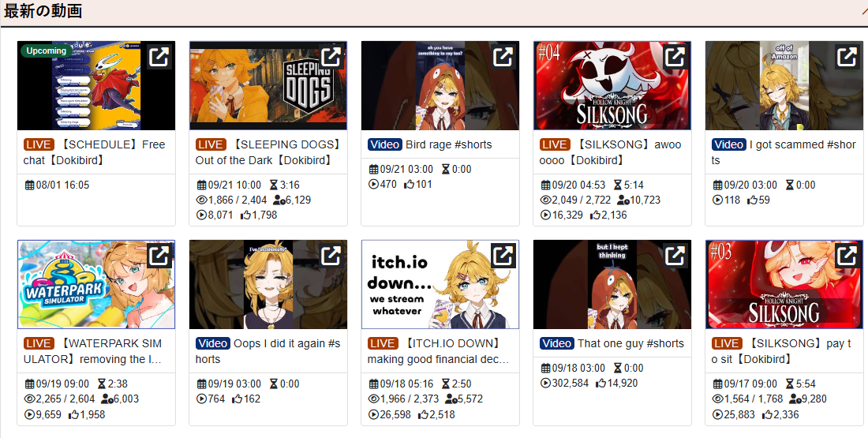
Task: Collapse the 最新の動画 section with top-right chevron
Action: pos(863,11)
